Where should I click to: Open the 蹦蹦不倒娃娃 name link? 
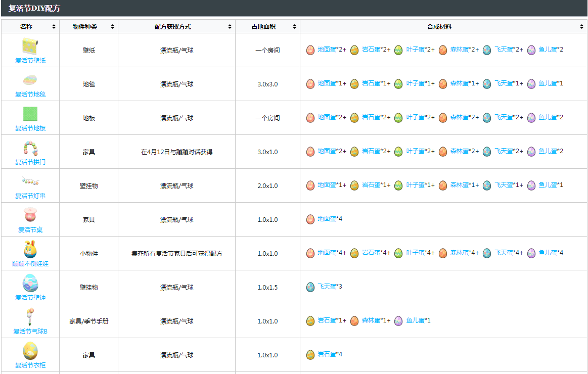pyautogui.click(x=30, y=263)
